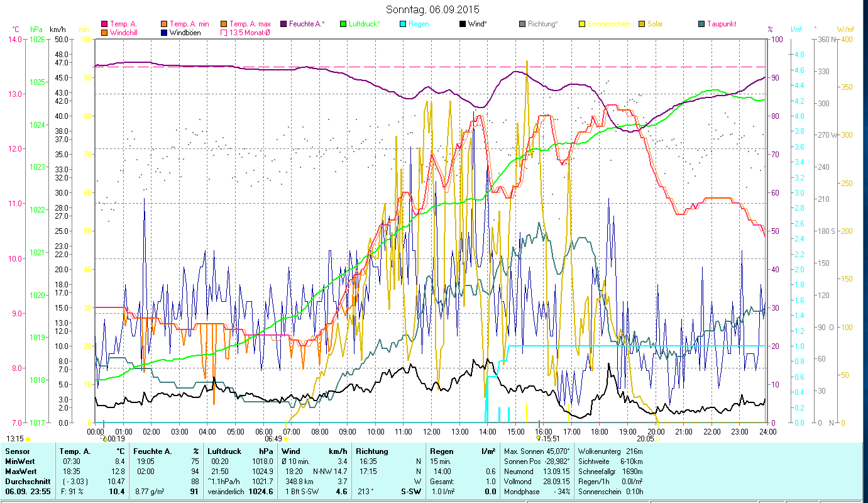Click the Windchill legend color square

click(104, 32)
